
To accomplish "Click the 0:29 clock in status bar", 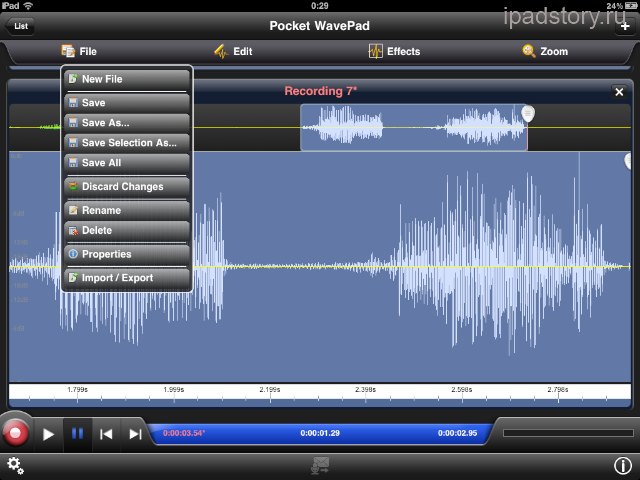I will pos(320,6).
